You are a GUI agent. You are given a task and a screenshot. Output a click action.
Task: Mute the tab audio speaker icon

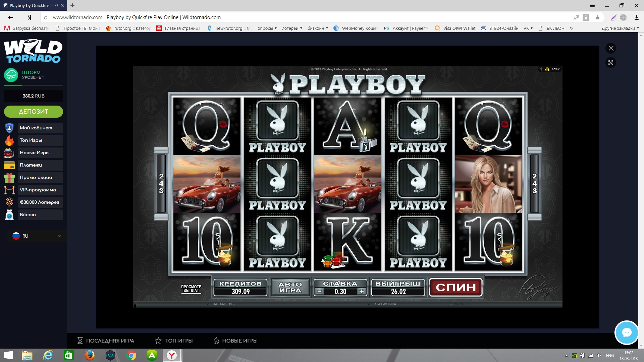[x=56, y=5]
